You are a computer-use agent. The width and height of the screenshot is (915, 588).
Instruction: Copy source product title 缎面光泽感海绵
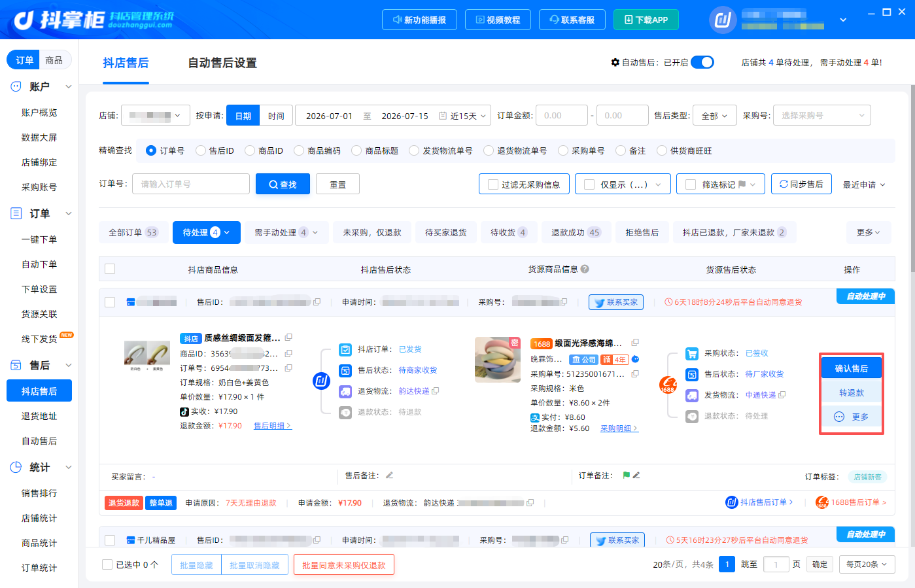(635, 343)
